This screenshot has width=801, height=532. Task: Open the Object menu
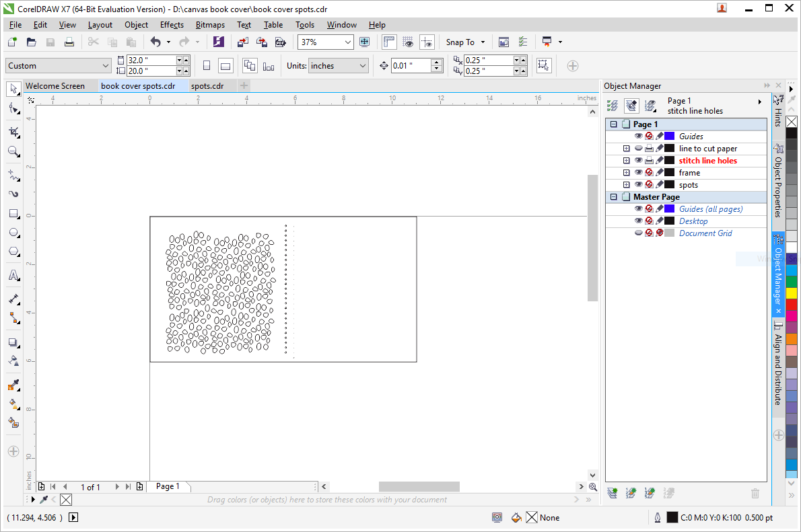click(136, 24)
